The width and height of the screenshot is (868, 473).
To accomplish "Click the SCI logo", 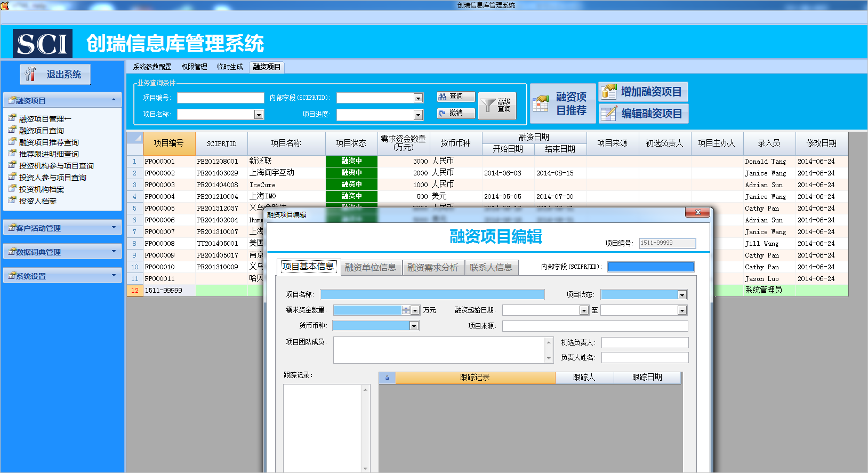I will pyautogui.click(x=43, y=44).
